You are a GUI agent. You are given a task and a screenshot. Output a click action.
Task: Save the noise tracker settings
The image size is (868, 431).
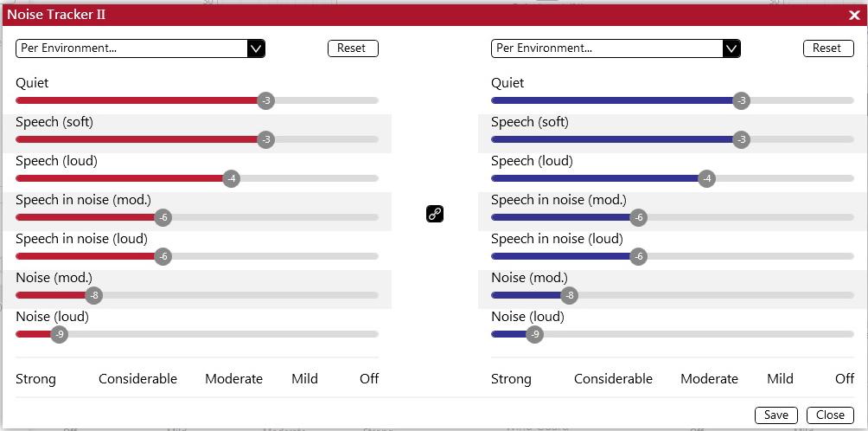[776, 415]
